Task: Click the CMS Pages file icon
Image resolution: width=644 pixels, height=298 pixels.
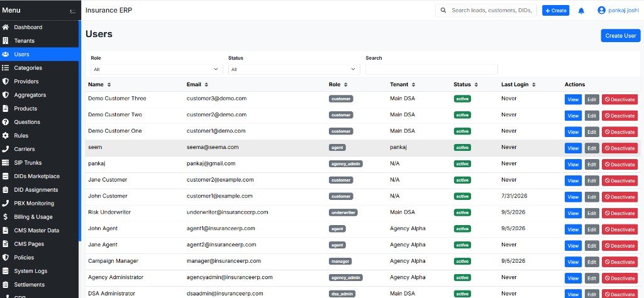Action: (x=5, y=244)
